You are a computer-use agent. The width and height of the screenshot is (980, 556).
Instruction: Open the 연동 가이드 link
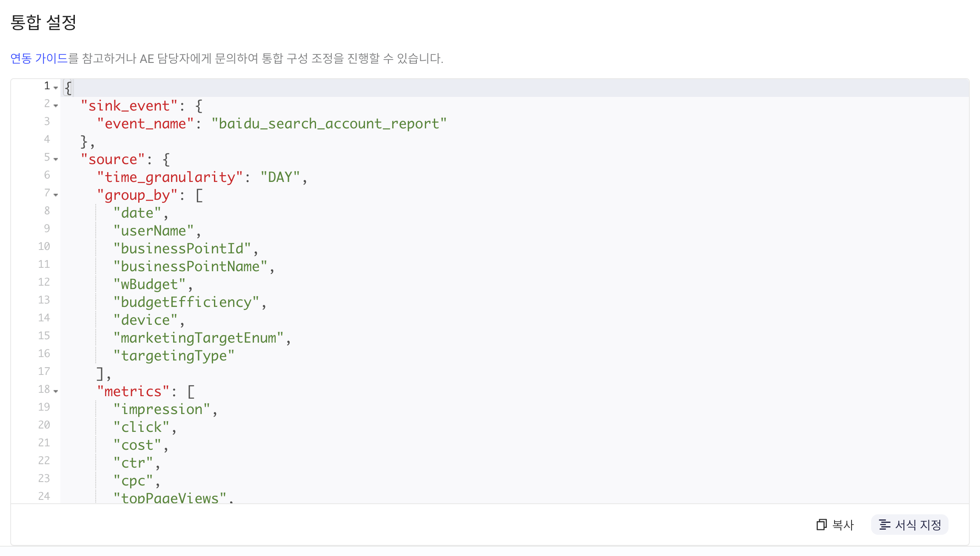(x=39, y=58)
